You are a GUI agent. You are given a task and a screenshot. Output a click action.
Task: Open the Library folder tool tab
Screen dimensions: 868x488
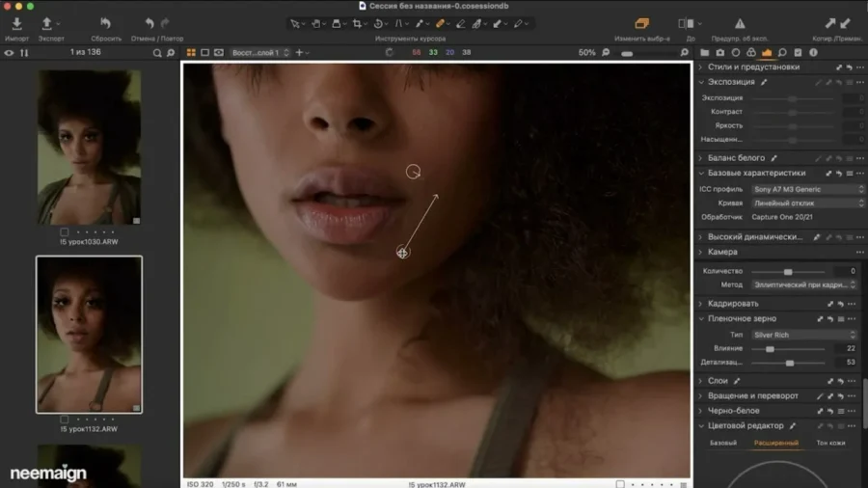tap(704, 53)
